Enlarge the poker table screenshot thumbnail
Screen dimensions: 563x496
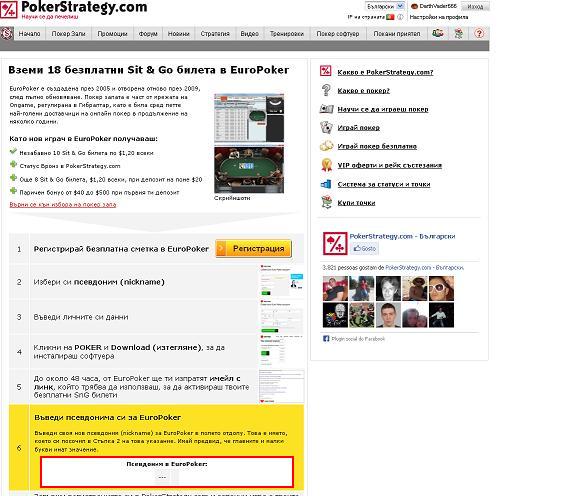point(249,170)
